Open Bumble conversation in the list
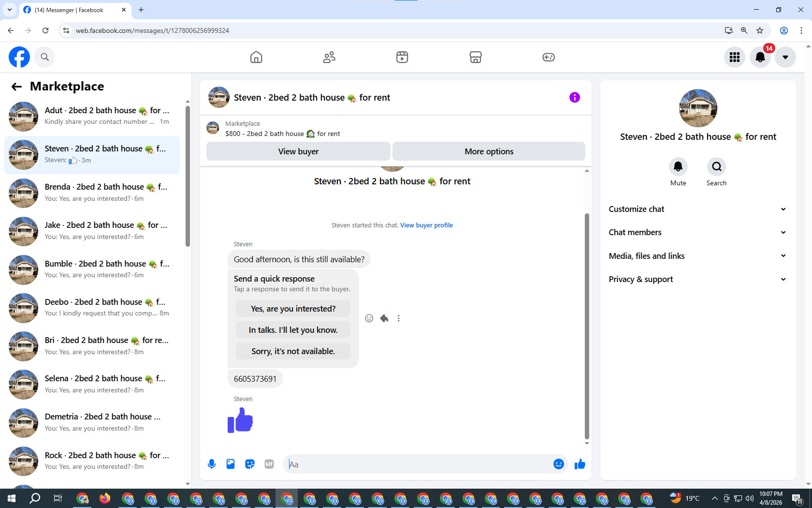The image size is (812, 508). point(92,270)
